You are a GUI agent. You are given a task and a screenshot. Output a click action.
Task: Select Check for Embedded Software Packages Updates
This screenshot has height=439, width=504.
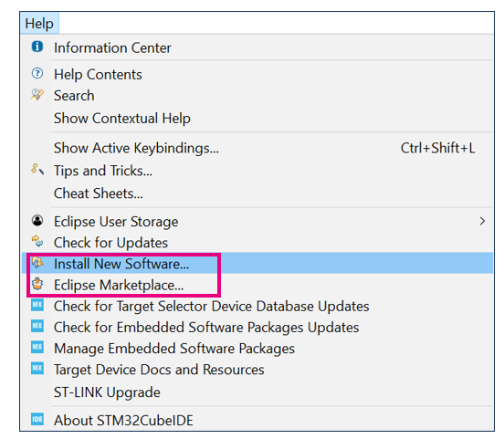[x=206, y=328]
